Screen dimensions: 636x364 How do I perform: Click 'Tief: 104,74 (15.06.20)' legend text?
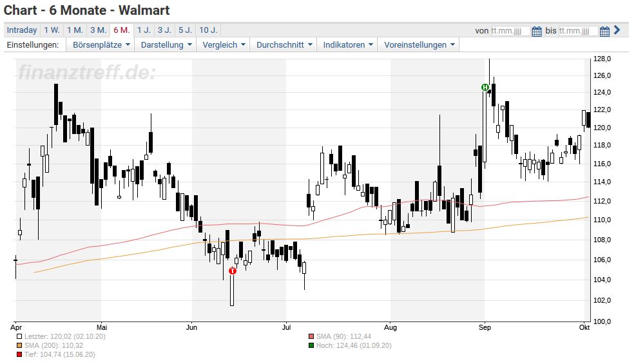pyautogui.click(x=60, y=355)
